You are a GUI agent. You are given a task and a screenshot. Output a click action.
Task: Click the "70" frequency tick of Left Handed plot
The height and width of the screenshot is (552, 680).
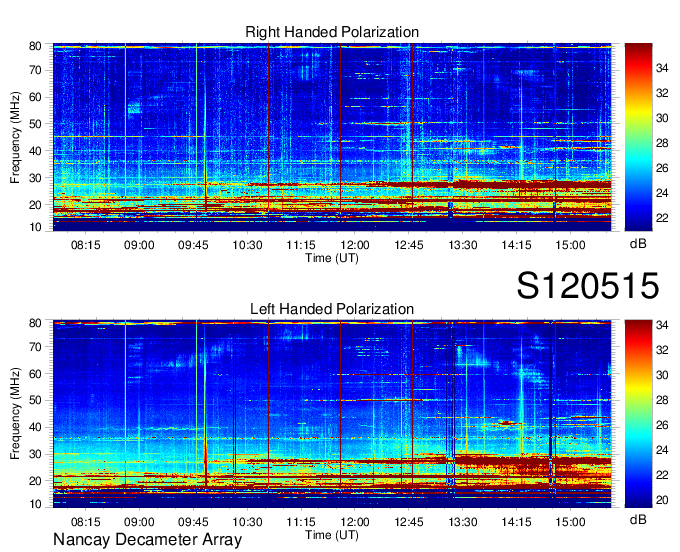[x=35, y=347]
